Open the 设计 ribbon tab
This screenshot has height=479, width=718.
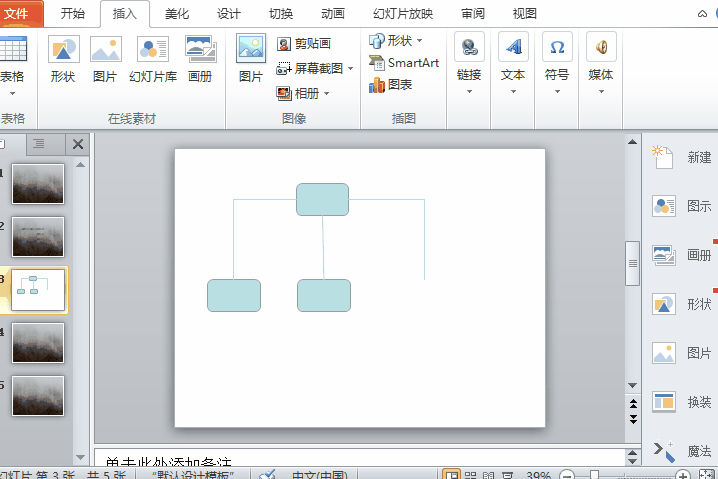pyautogui.click(x=228, y=14)
